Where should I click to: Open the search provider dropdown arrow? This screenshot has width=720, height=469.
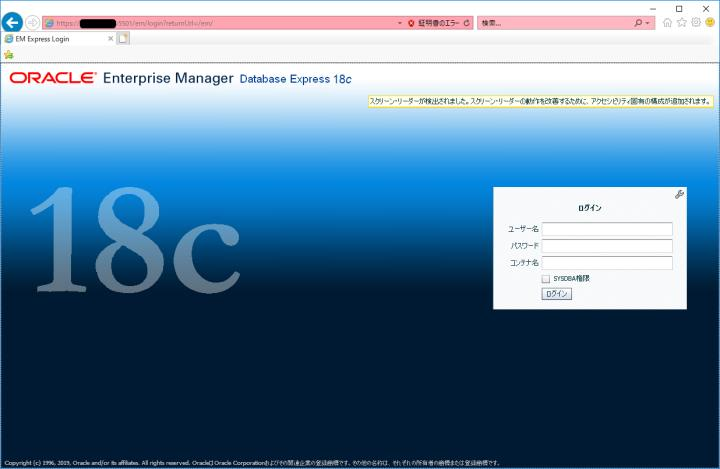click(647, 23)
